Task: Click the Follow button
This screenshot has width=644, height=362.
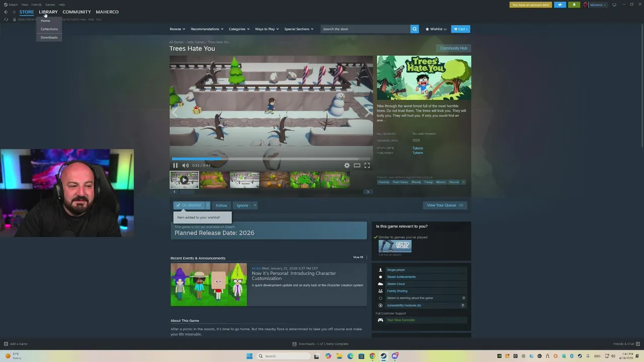Action: (221, 205)
